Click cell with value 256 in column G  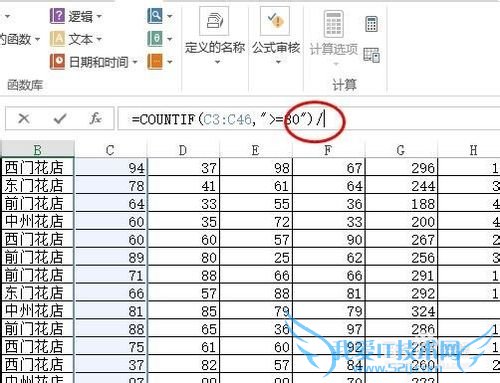401,257
